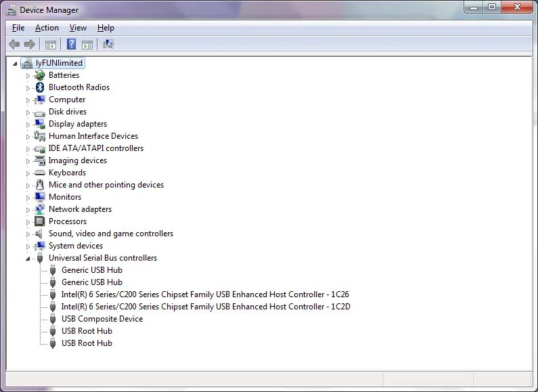The height and width of the screenshot is (392, 538).
Task: Click the Human Interface Devices icon
Action: tap(40, 136)
